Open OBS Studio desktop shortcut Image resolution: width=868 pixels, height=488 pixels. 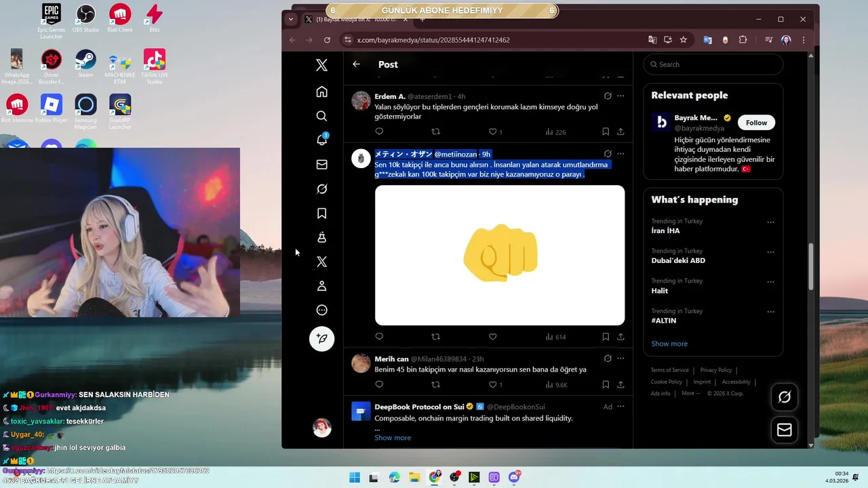[85, 18]
